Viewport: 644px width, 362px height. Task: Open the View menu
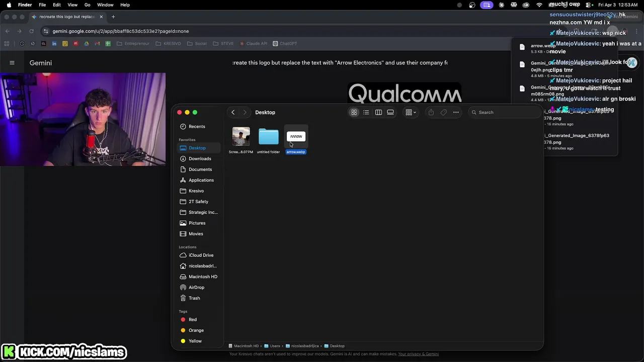[72, 5]
